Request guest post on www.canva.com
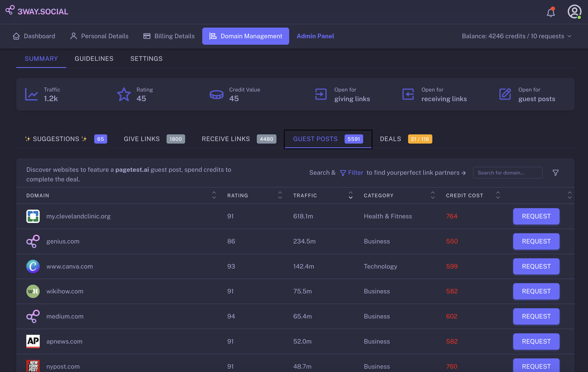The image size is (588, 372). (536, 266)
